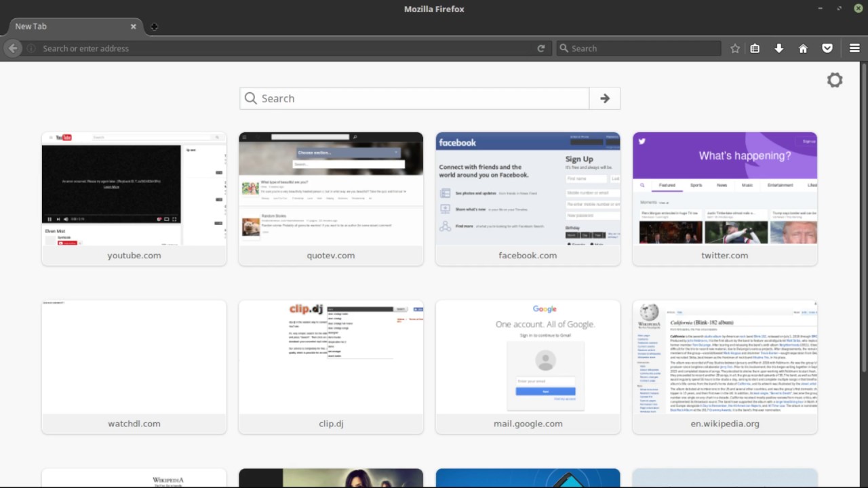
Task: Click the toolbar Search field
Action: (x=638, y=49)
